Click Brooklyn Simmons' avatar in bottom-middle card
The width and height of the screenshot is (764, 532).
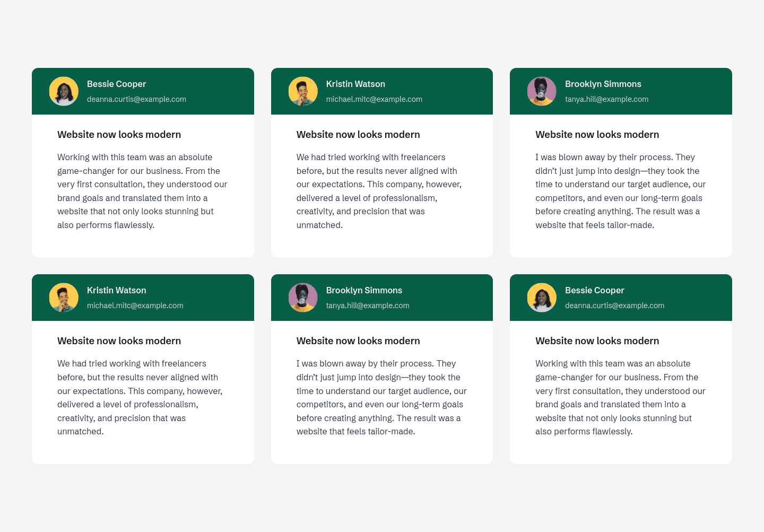tap(303, 298)
